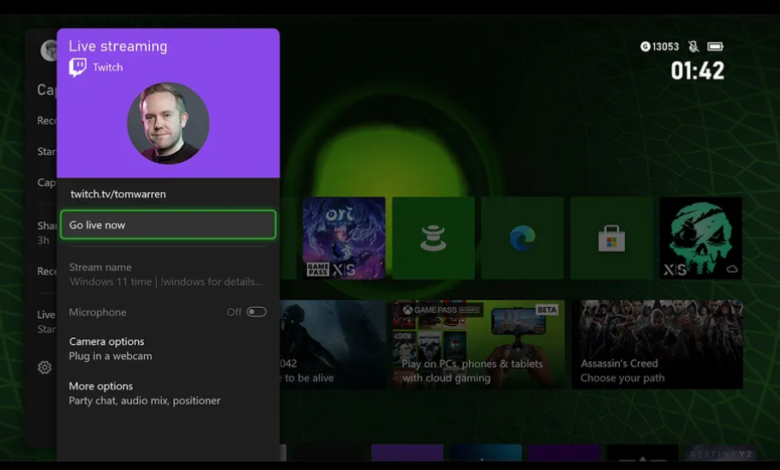Open the settings gear in sidebar
Viewport: 780px width, 470px height.
44,368
